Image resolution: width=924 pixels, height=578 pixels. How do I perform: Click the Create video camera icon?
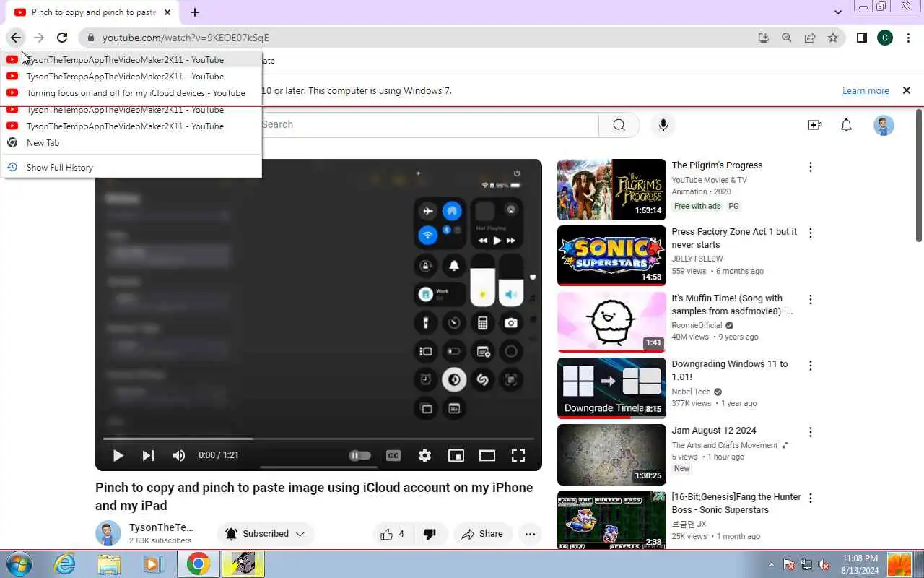click(x=815, y=125)
